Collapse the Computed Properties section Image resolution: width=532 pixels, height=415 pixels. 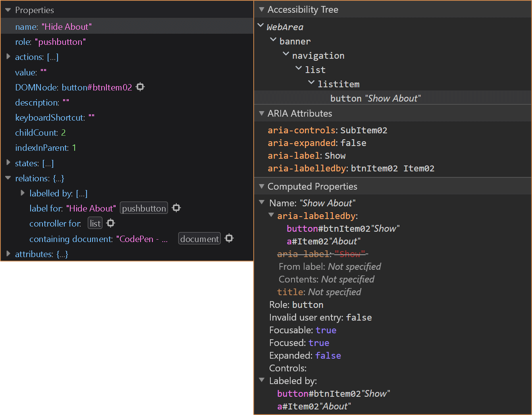coord(261,186)
